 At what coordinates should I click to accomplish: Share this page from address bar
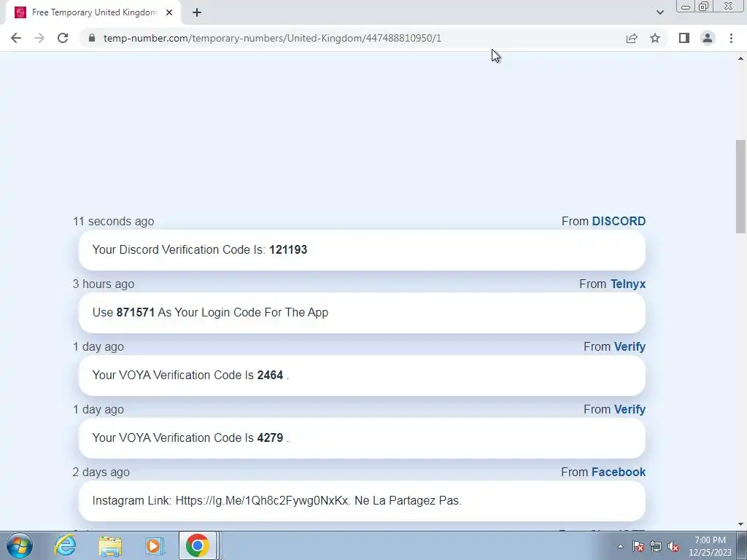pyautogui.click(x=632, y=38)
